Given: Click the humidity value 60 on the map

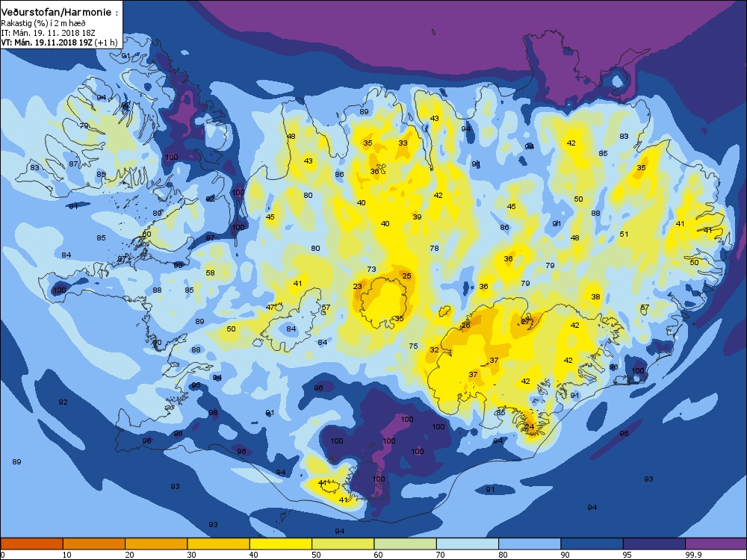Looking at the screenshot, I should (146, 234).
